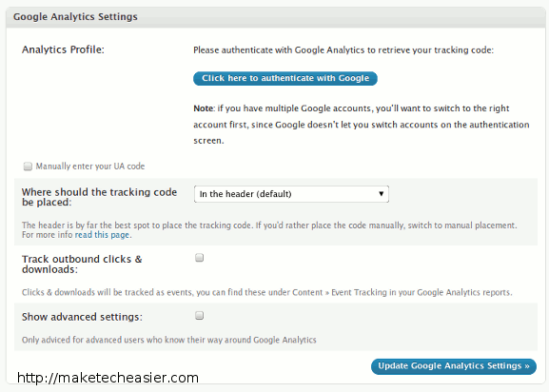The width and height of the screenshot is (549, 392).
Task: Click Update Google Analytics Settings button
Action: tap(454, 366)
